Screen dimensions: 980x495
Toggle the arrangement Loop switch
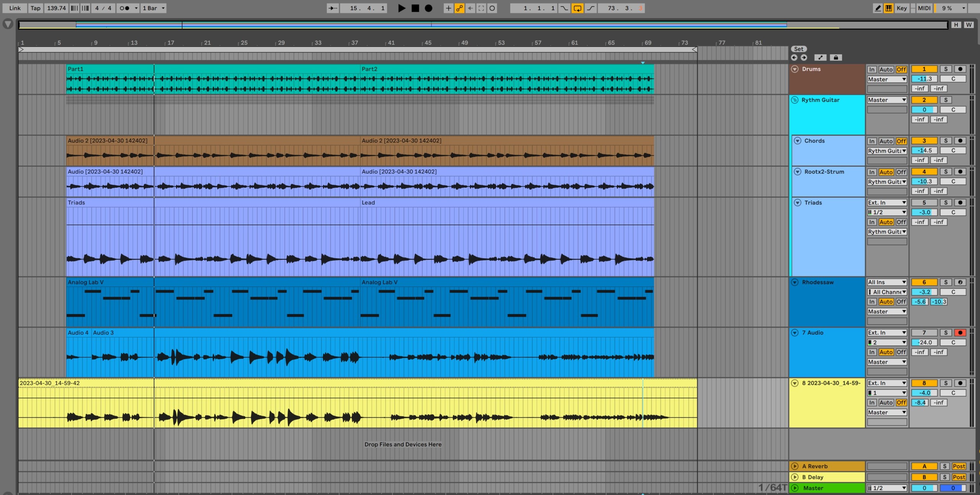[577, 8]
